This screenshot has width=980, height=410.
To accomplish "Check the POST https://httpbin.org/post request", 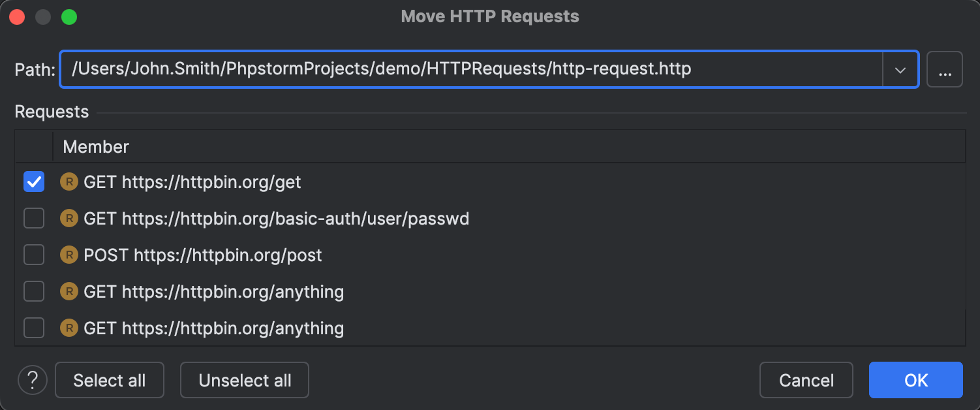I will [33, 255].
